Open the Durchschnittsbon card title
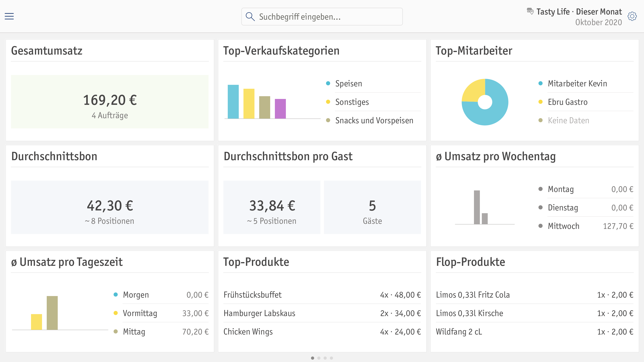Screen dimensions: 644x362 (54, 156)
